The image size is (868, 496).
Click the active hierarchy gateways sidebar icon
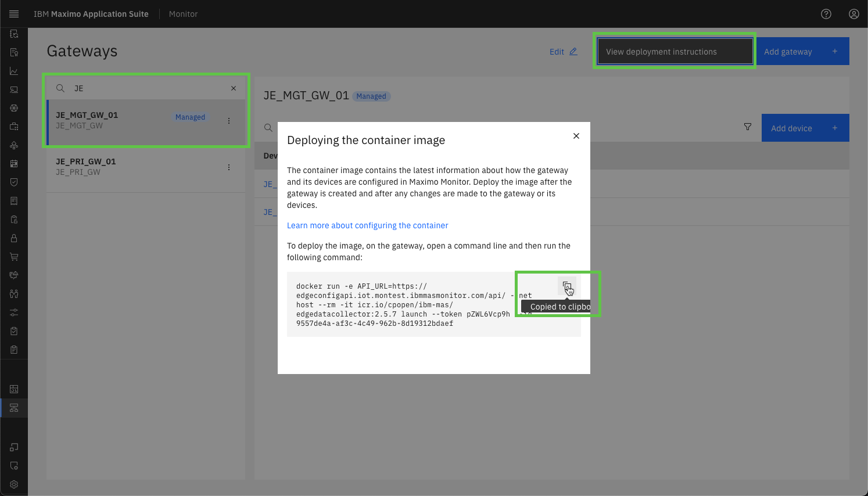pos(14,408)
